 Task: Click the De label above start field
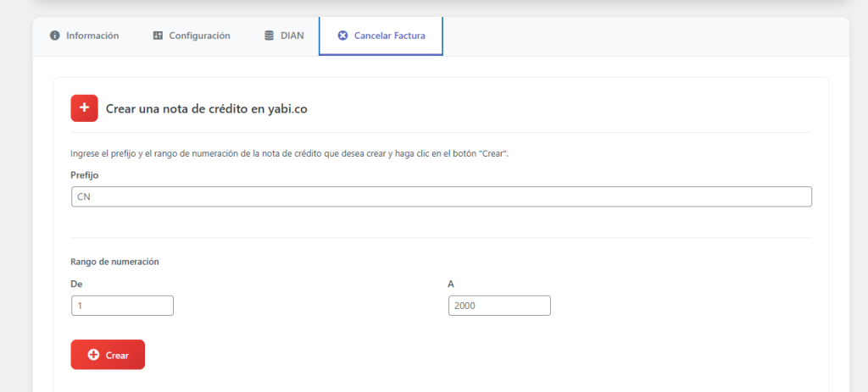[76, 284]
